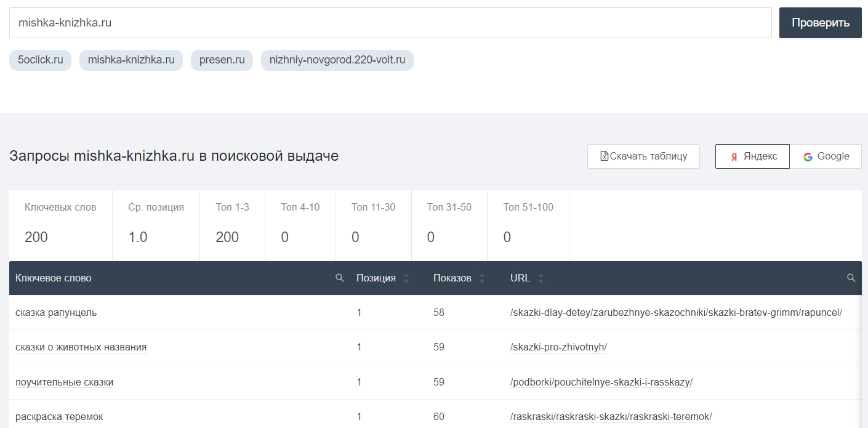
Task: Select the mishka-knizhka.ru domain chip
Action: click(131, 60)
